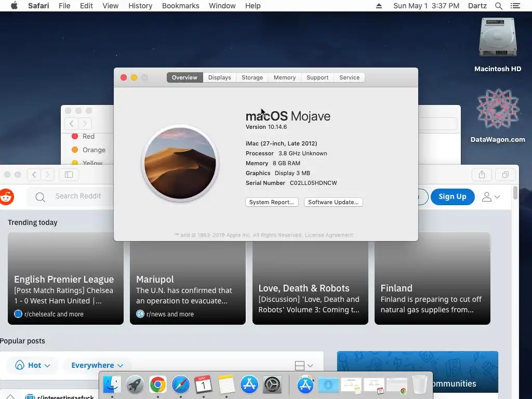Open System Preferences gear in Dock

(x=272, y=385)
